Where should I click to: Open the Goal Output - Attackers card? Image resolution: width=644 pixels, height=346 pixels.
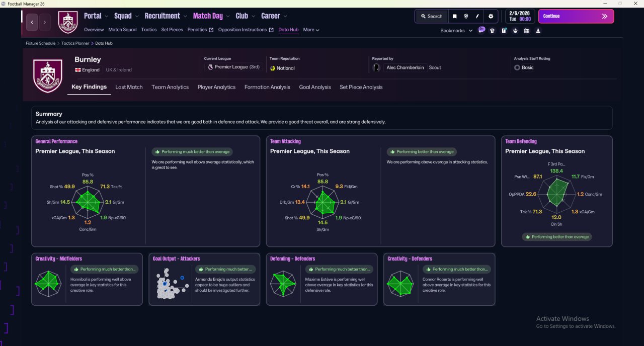coord(204,279)
